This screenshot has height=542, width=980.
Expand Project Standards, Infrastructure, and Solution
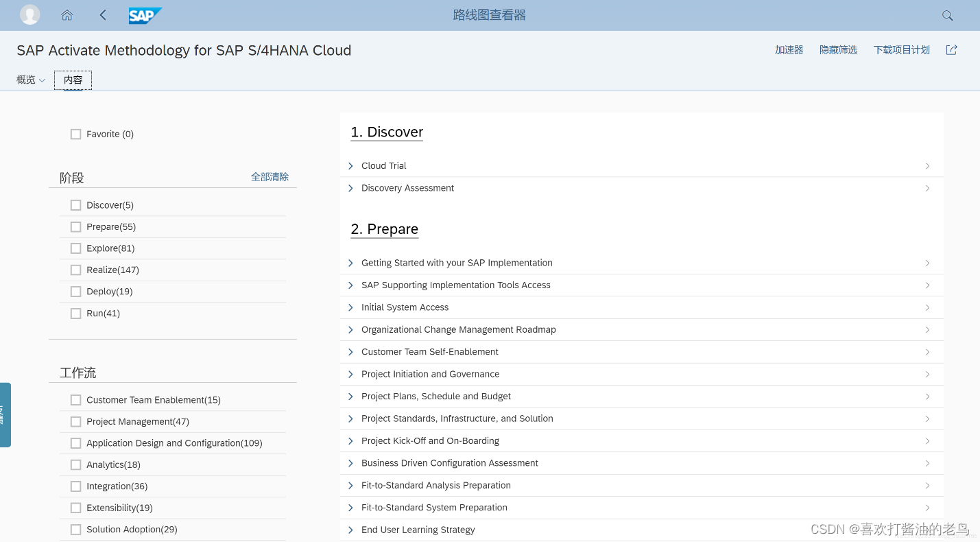pyautogui.click(x=350, y=419)
